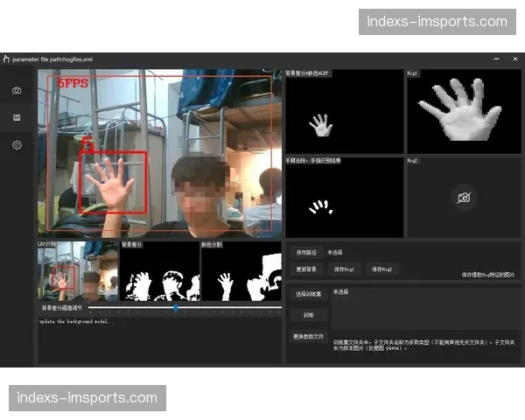
Task: Select the LBP识别 preview thumbnail
Action: coord(77,274)
